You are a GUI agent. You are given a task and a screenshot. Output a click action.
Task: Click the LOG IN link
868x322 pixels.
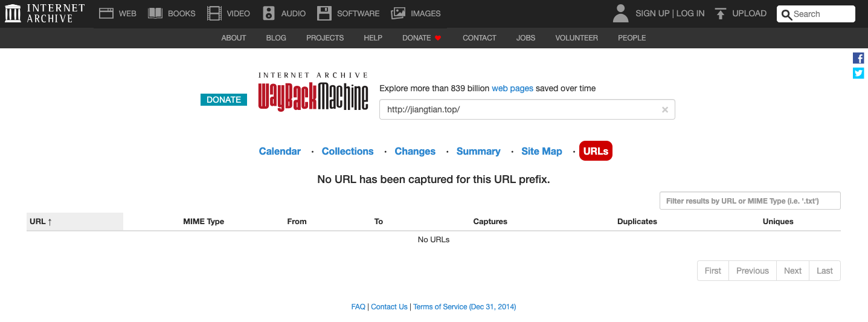click(690, 13)
